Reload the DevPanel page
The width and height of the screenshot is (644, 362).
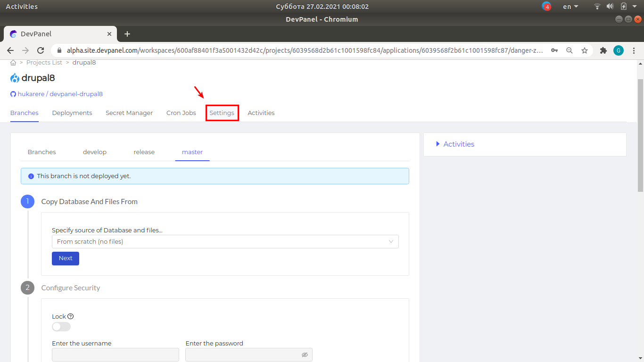pyautogui.click(x=41, y=50)
